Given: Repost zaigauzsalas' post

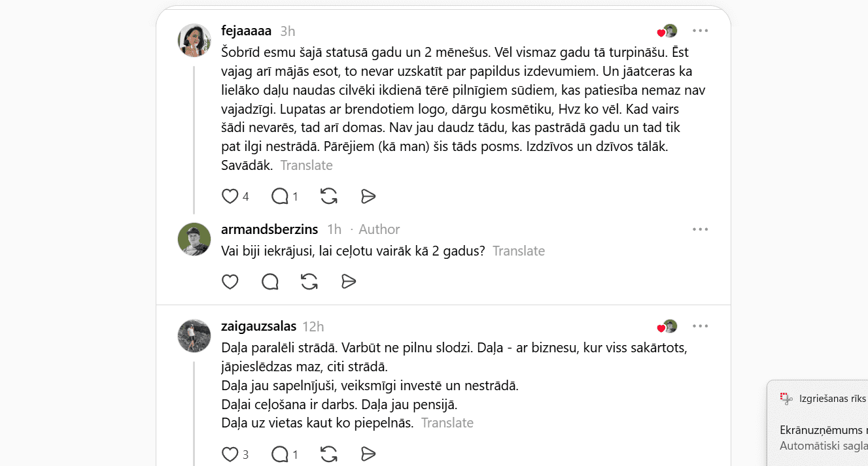Looking at the screenshot, I should point(329,454).
